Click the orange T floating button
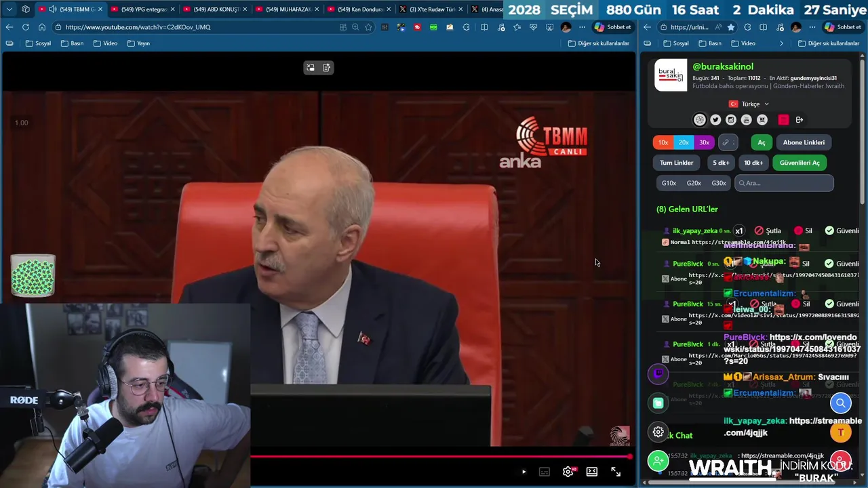 (x=840, y=432)
